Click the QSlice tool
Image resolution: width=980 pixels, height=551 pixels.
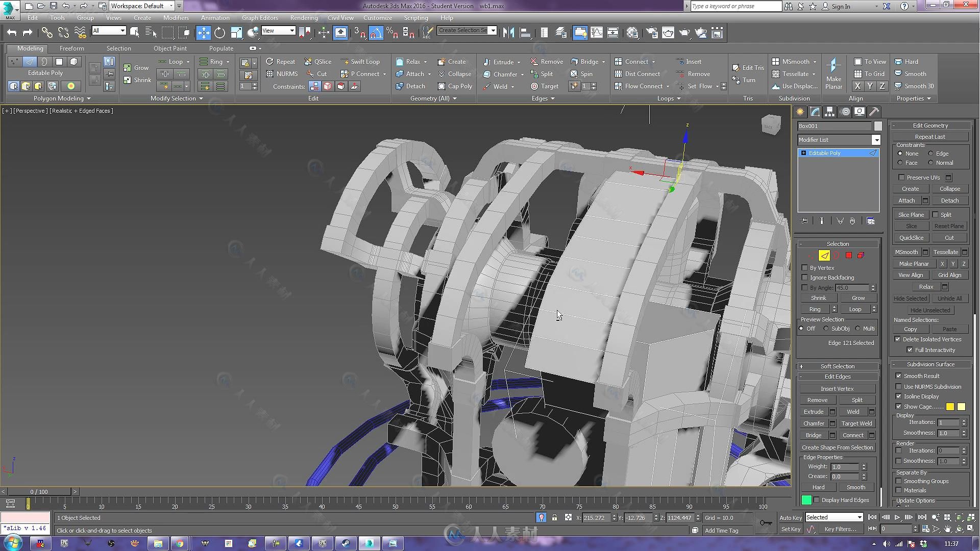click(x=317, y=62)
